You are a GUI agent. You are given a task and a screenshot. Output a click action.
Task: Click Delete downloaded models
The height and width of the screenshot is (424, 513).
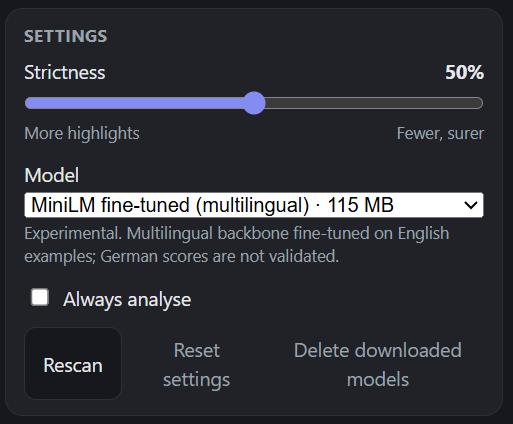(378, 365)
